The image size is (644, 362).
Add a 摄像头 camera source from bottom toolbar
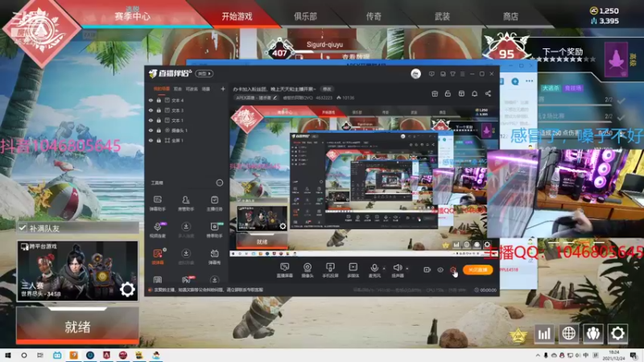pyautogui.click(x=308, y=269)
